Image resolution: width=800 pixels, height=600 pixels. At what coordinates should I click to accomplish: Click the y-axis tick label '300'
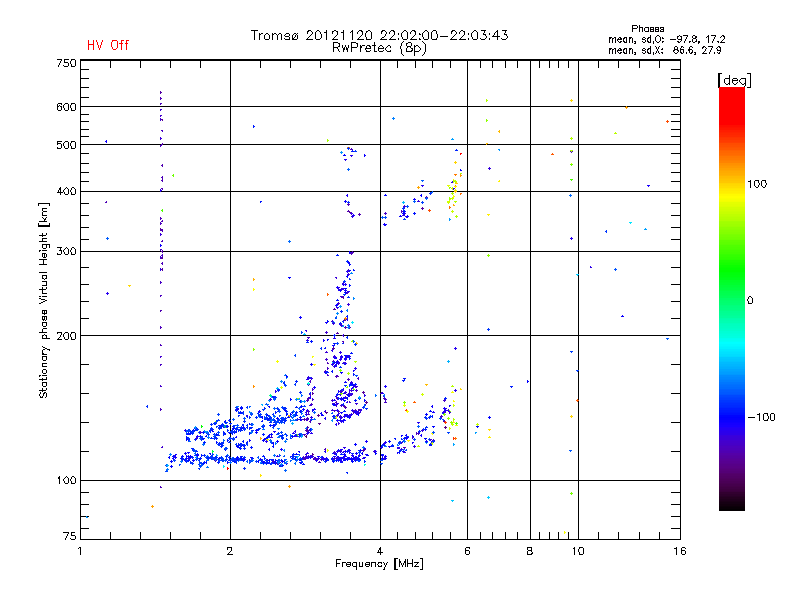pyautogui.click(x=66, y=252)
